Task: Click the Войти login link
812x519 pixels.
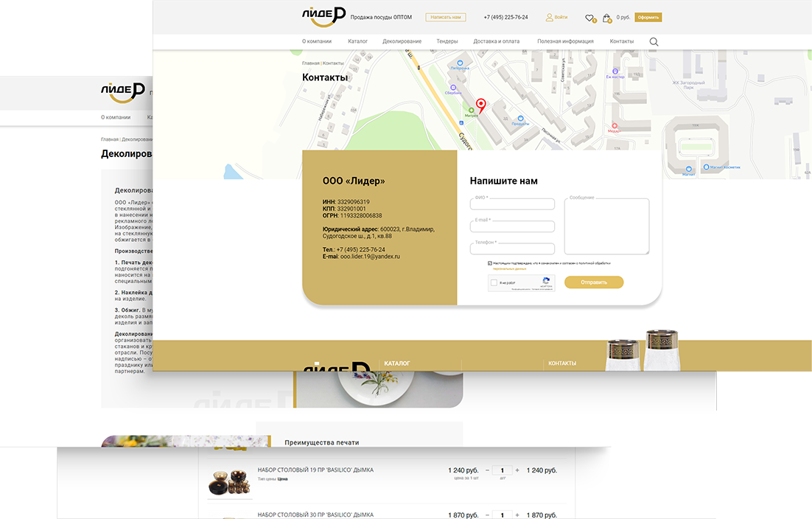Action: tap(561, 17)
